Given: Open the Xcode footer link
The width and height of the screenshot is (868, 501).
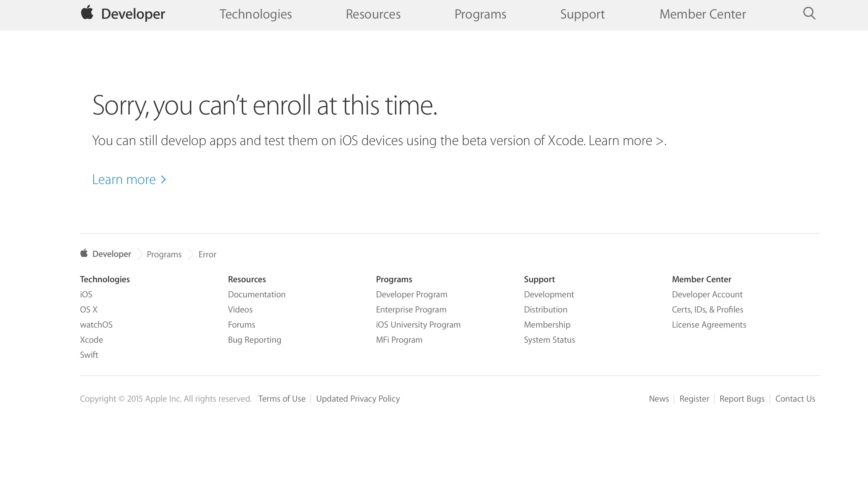Looking at the screenshot, I should pos(91,340).
